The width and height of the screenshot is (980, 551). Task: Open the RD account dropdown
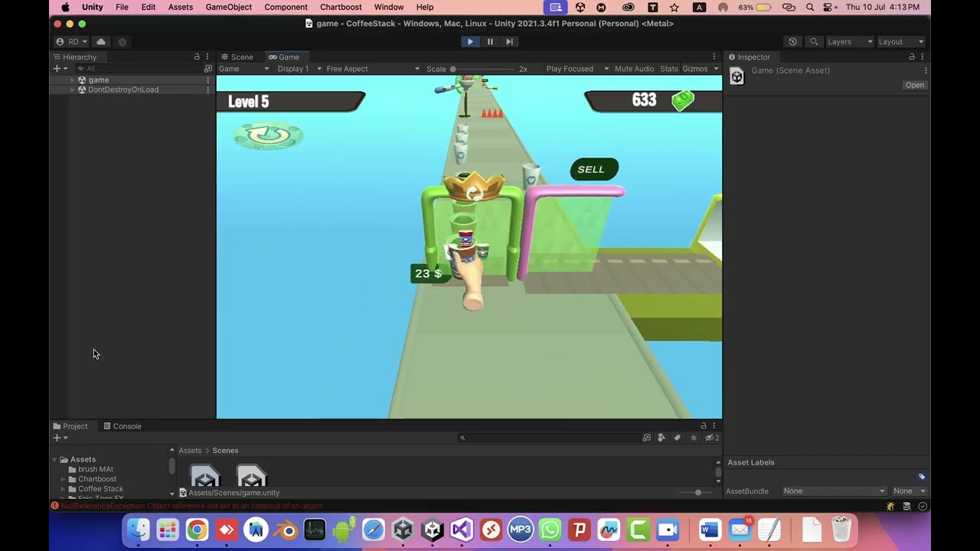click(71, 41)
